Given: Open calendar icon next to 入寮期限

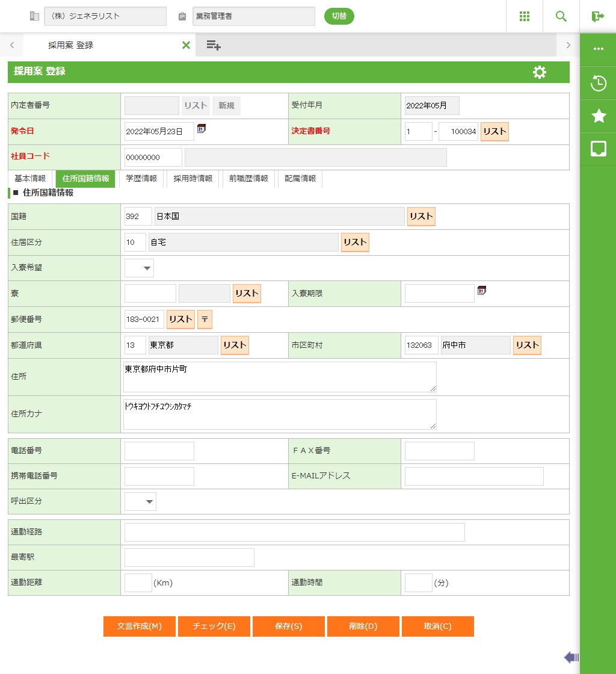Looking at the screenshot, I should pos(481,291).
